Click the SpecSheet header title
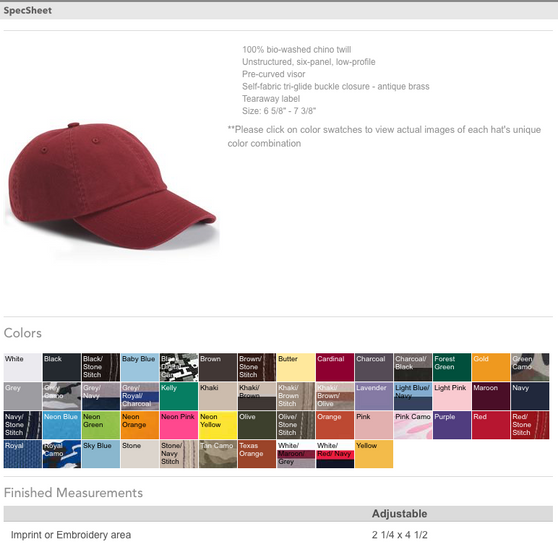The height and width of the screenshot is (549, 558). click(28, 11)
